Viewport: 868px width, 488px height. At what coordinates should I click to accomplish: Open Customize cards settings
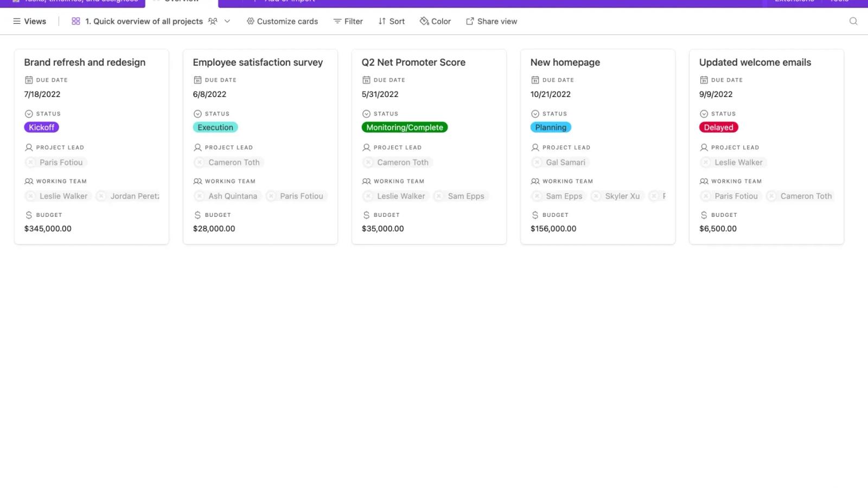pos(282,21)
